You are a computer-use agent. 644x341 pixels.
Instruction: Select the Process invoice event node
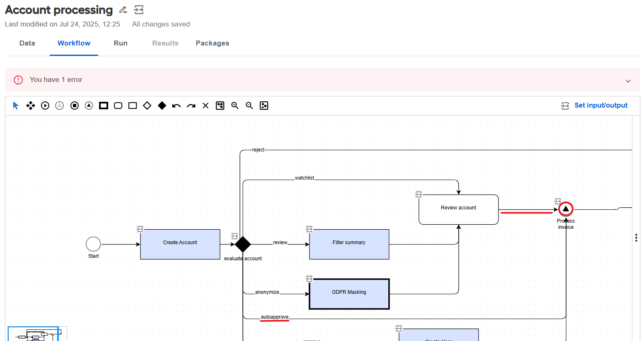[566, 209]
